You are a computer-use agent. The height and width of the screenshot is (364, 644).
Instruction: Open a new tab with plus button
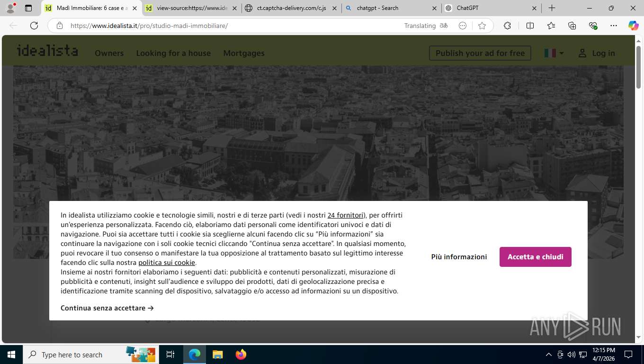[552, 8]
